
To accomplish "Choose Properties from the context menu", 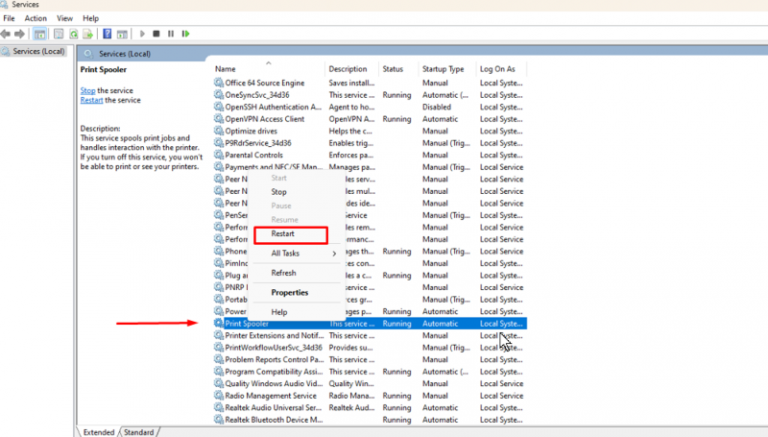I will coord(289,292).
